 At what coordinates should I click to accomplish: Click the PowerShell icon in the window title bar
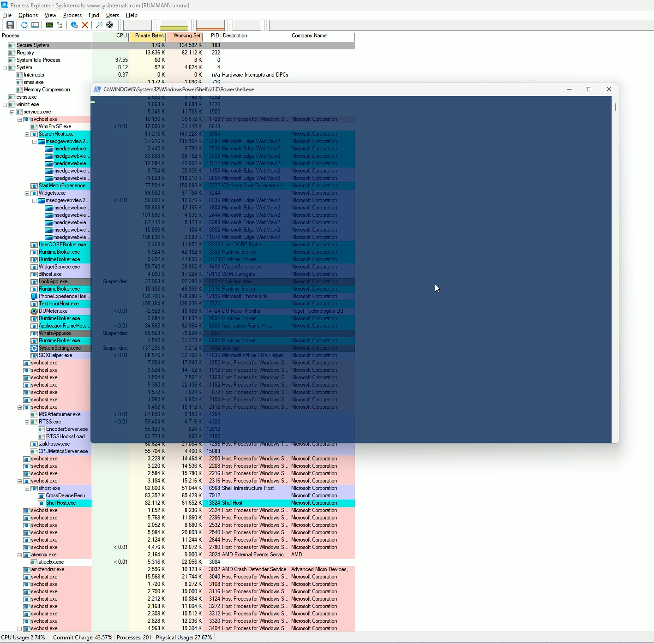97,89
